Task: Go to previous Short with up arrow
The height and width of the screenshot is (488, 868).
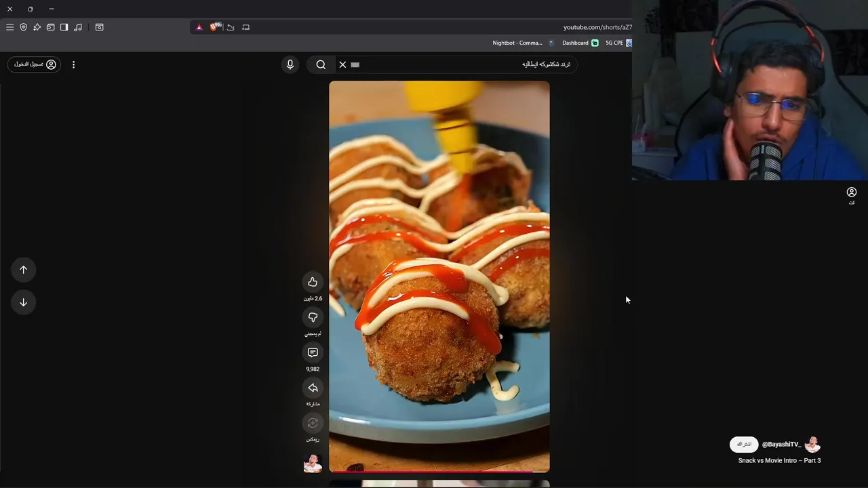Action: pos(23,270)
